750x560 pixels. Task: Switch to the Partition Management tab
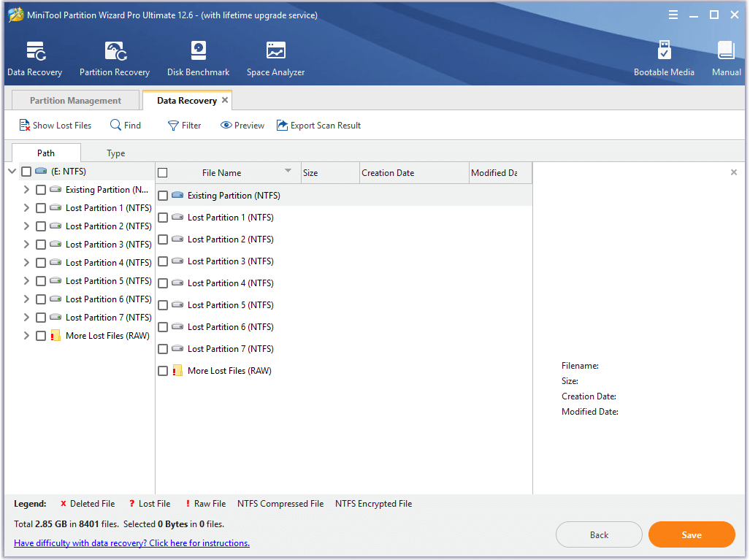tap(75, 101)
